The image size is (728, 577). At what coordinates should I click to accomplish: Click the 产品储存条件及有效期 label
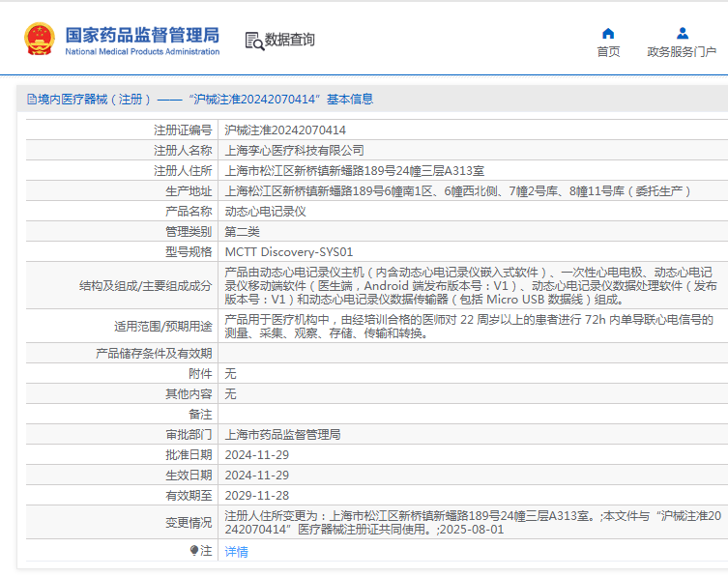tap(154, 354)
